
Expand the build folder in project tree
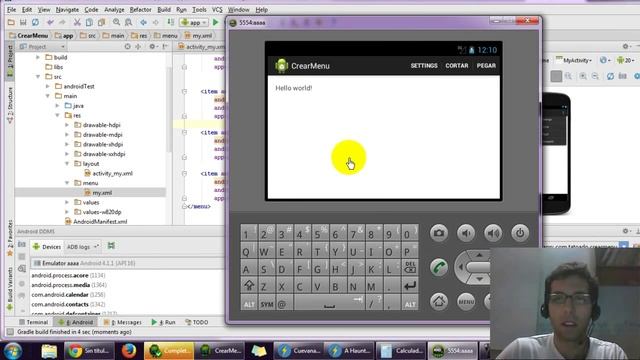[x=38, y=57]
